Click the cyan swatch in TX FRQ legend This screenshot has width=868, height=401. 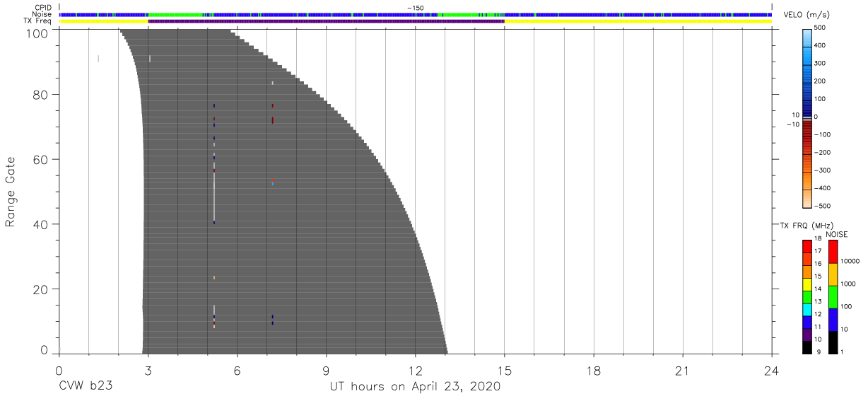tap(807, 308)
